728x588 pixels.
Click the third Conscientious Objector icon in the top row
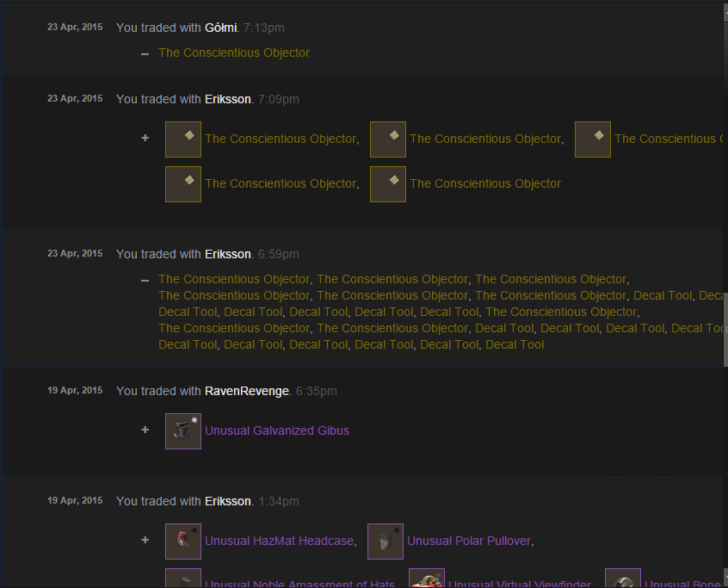coord(593,139)
